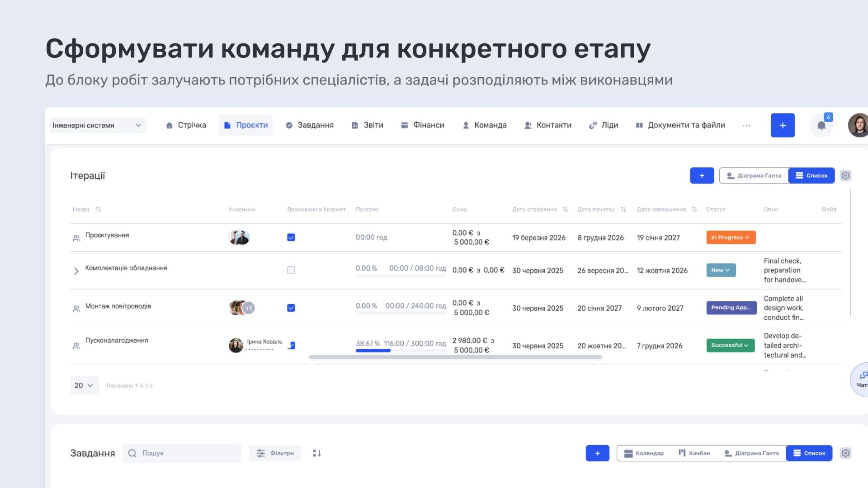Viewport: 868px width, 488px height.
Task: Click the blue plus button in top bar
Action: 783,126
